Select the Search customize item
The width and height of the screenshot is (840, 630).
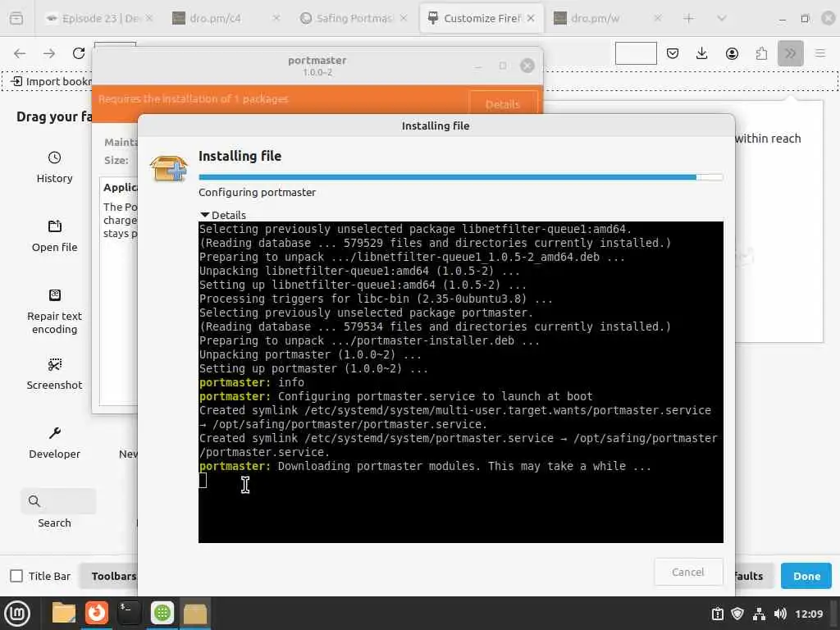coord(58,509)
